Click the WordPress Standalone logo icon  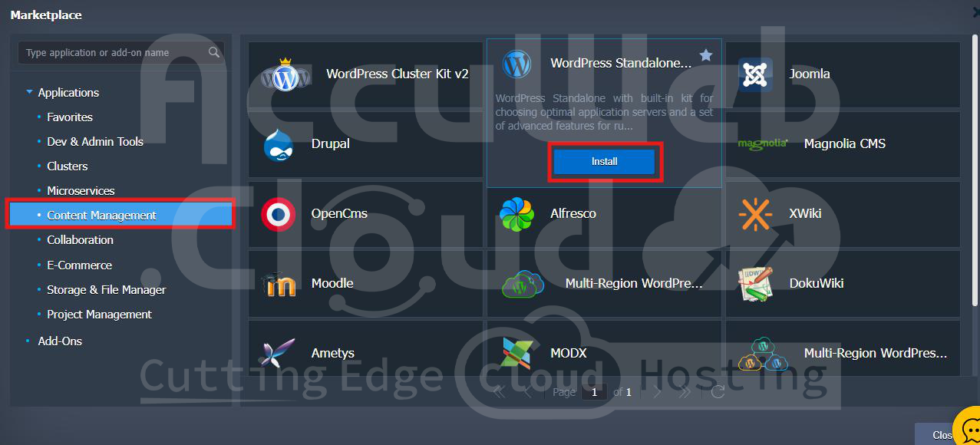click(x=517, y=64)
